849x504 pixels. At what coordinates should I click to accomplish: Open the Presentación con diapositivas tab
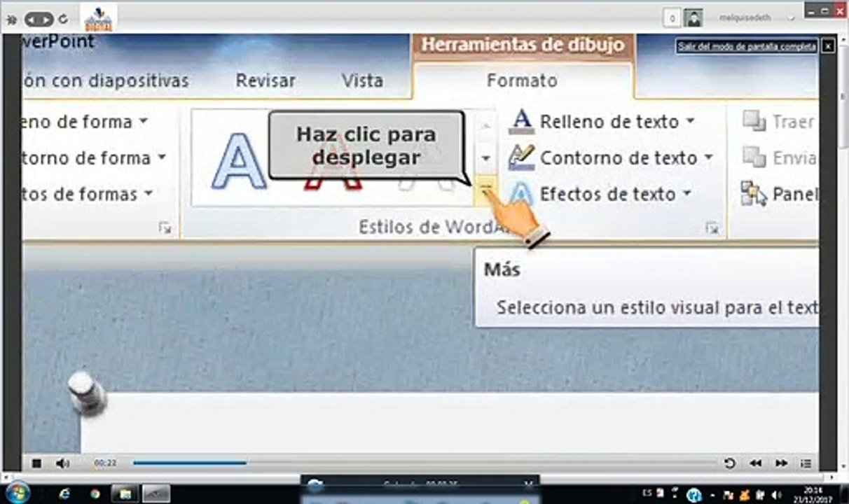pos(106,80)
